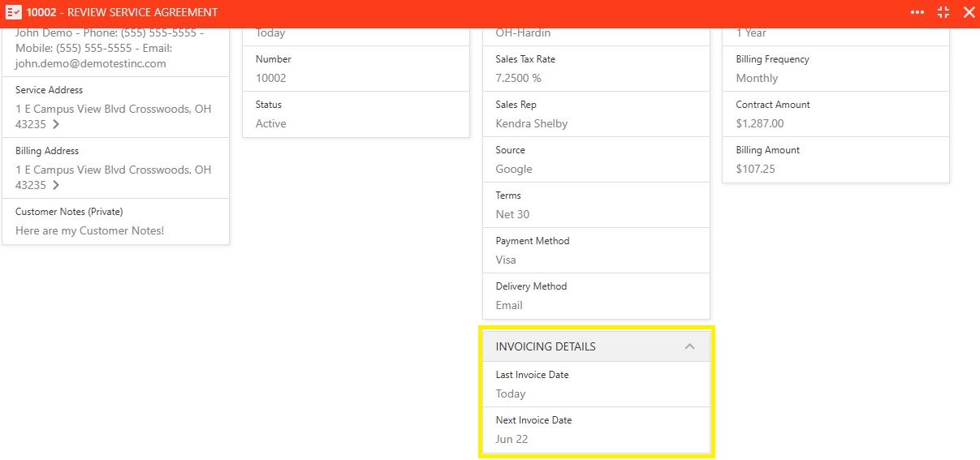Viewport: 980px width, 460px height.
Task: Open the Billing Address chevron arrow
Action: point(56,185)
